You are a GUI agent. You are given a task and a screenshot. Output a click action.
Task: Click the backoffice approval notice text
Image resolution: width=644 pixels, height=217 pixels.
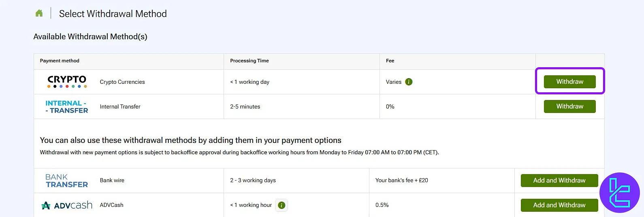point(239,153)
